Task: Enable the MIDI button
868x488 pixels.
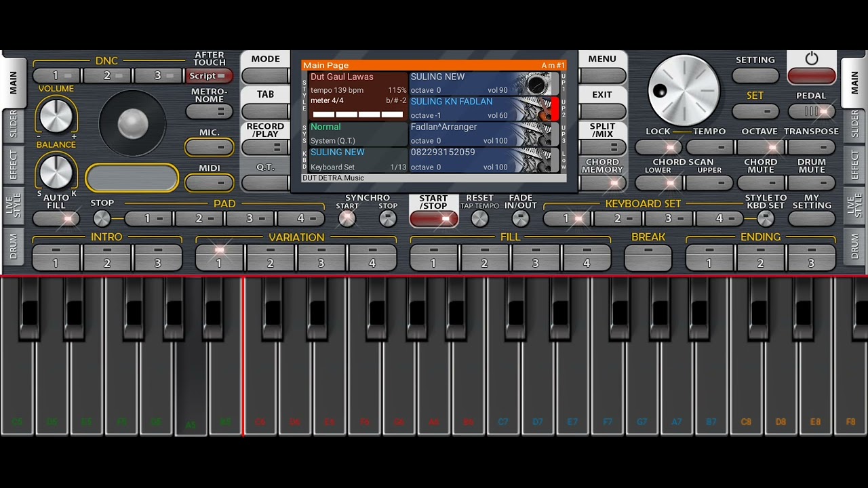Action: [x=210, y=183]
